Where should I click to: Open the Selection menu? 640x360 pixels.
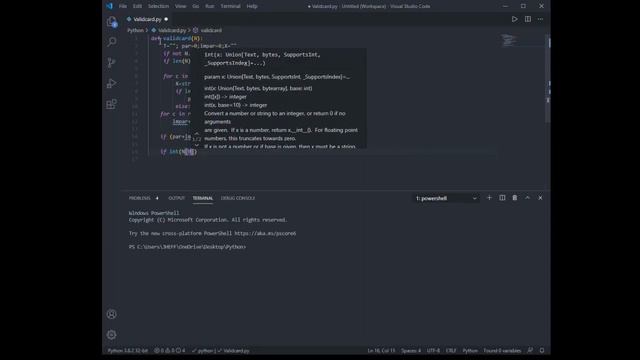(x=158, y=6)
